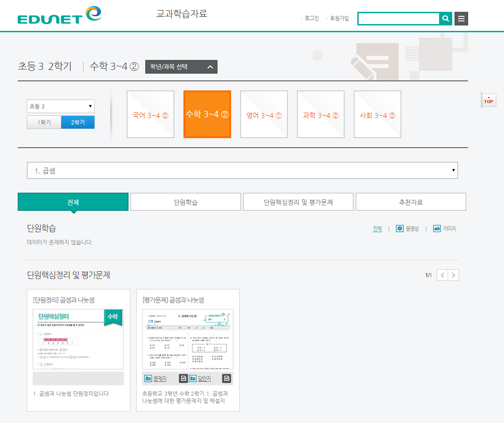Open the 추천자료 tab
The width and height of the screenshot is (504, 423).
tap(410, 202)
